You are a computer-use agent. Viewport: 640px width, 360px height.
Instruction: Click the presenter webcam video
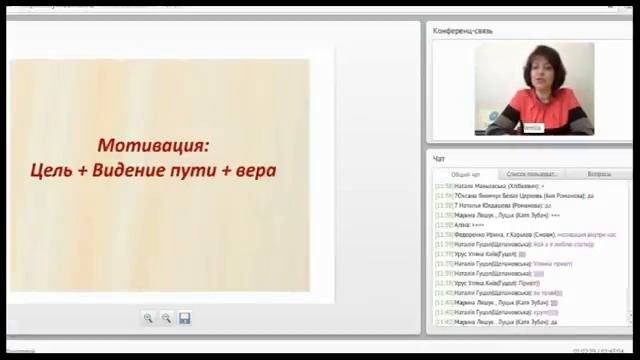point(534,89)
